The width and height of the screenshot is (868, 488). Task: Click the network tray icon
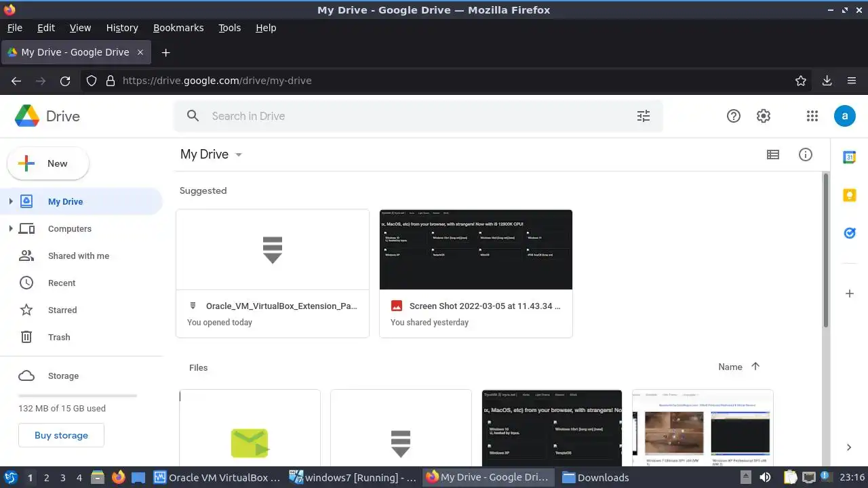[809, 477]
